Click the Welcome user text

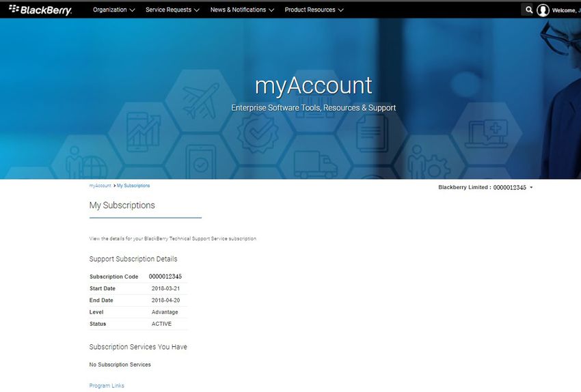pyautogui.click(x=566, y=10)
